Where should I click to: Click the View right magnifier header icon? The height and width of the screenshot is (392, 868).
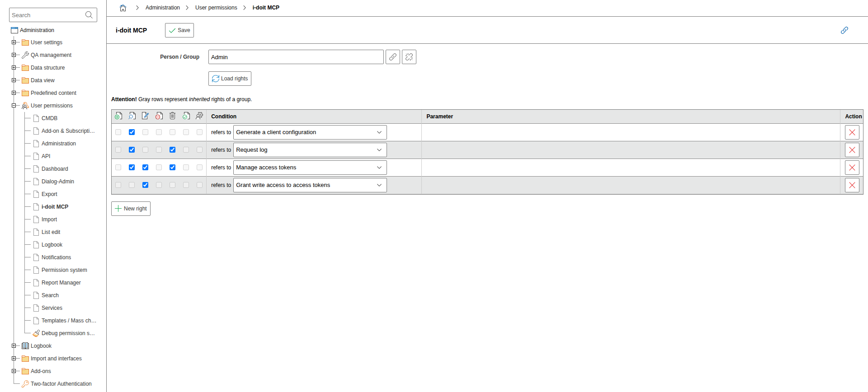(132, 116)
